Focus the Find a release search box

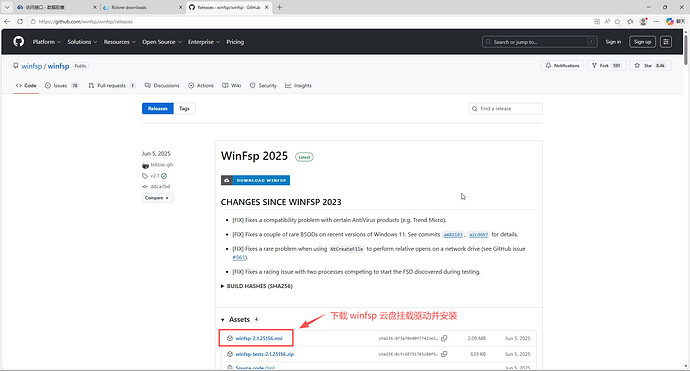point(506,108)
